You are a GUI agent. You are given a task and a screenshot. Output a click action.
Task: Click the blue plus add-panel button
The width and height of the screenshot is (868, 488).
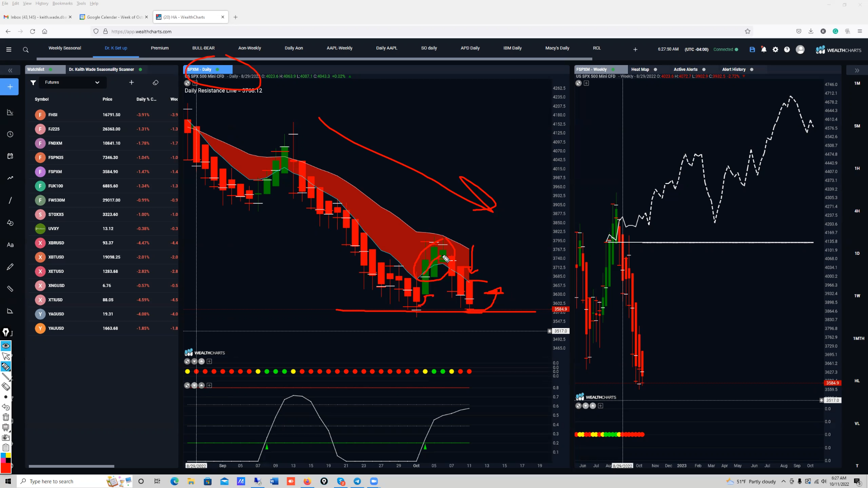[x=10, y=87]
